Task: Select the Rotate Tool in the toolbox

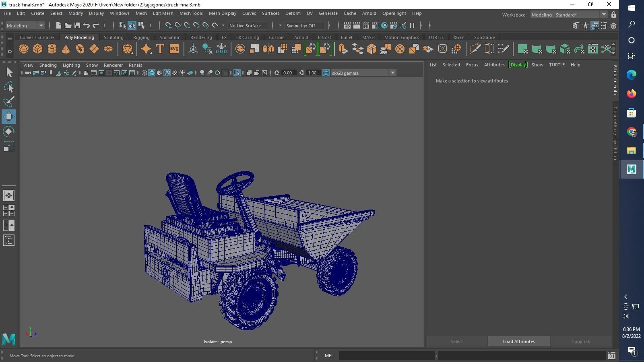Action: tap(9, 132)
